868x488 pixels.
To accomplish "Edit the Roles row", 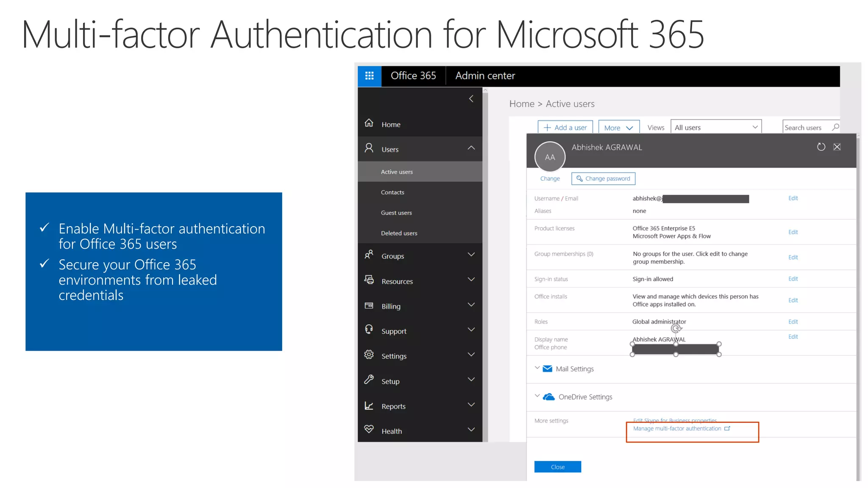I will [x=793, y=322].
